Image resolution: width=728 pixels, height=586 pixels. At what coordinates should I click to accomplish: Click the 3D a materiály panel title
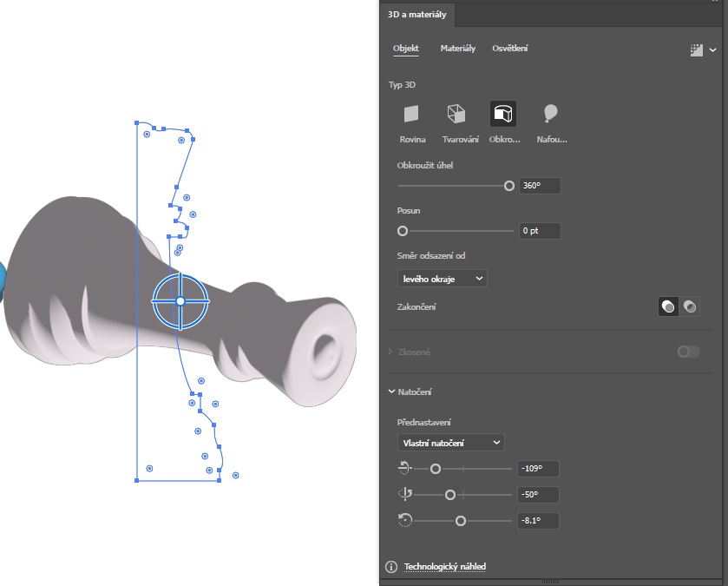tap(416, 14)
